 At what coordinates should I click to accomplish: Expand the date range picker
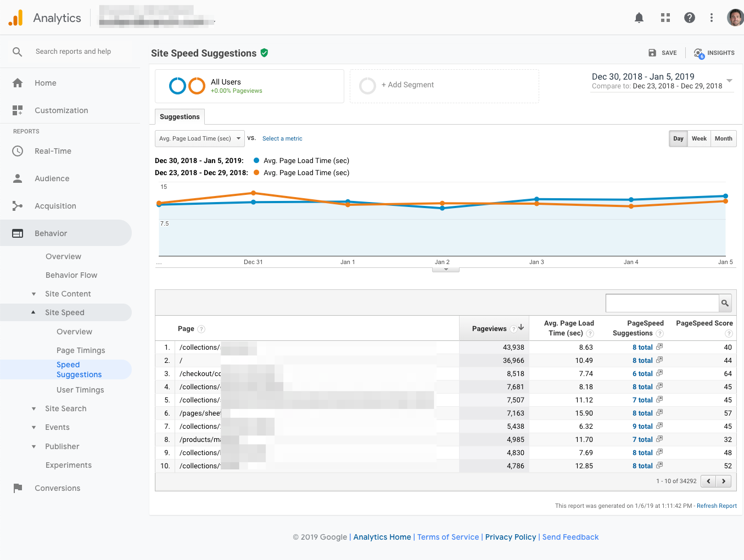(x=729, y=81)
